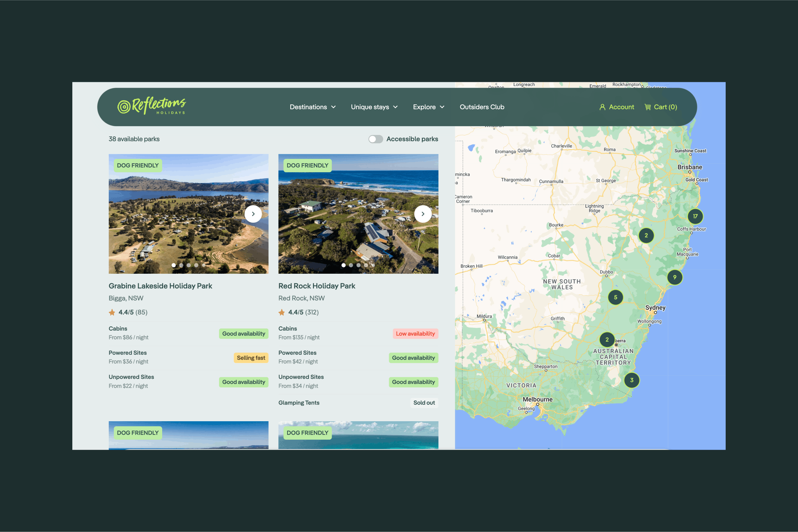Select the map cluster marker showing 5
Viewport: 798px width, 532px height.
point(615,298)
